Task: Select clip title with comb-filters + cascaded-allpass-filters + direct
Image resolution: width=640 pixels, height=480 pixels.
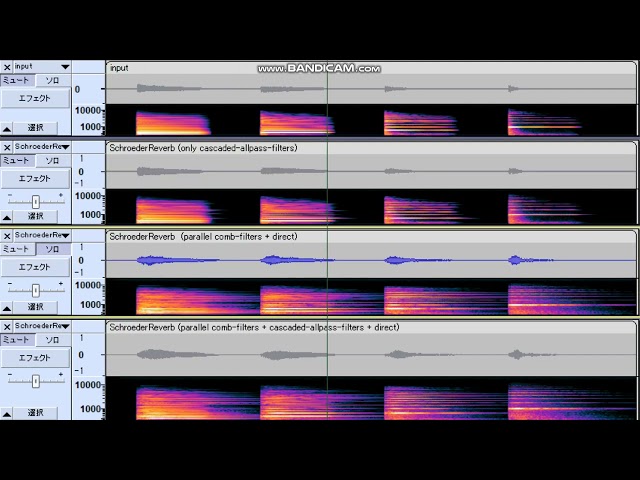Action: [254, 327]
